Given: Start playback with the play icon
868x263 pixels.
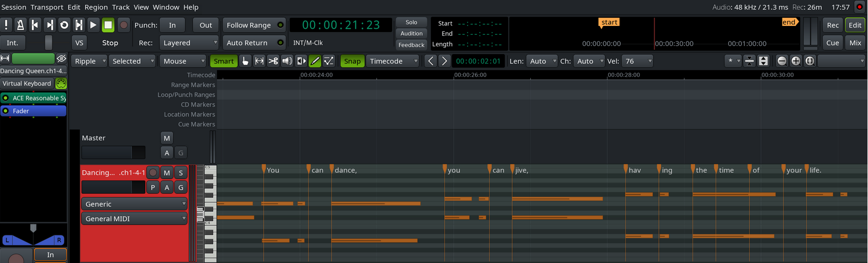Looking at the screenshot, I should pos(93,25).
